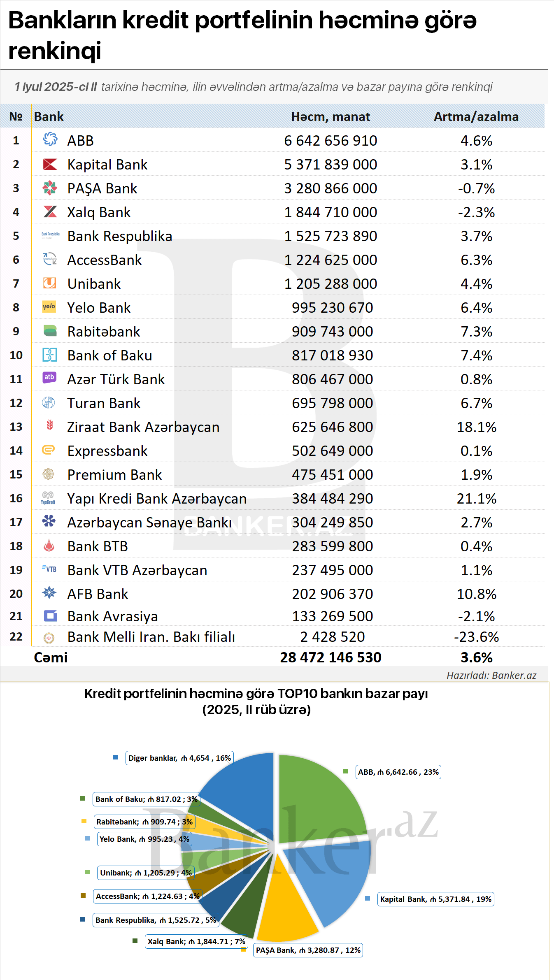Image resolution: width=554 pixels, height=980 pixels.
Task: Select the Yelo Bank 995.23 chart label
Action: click(144, 839)
